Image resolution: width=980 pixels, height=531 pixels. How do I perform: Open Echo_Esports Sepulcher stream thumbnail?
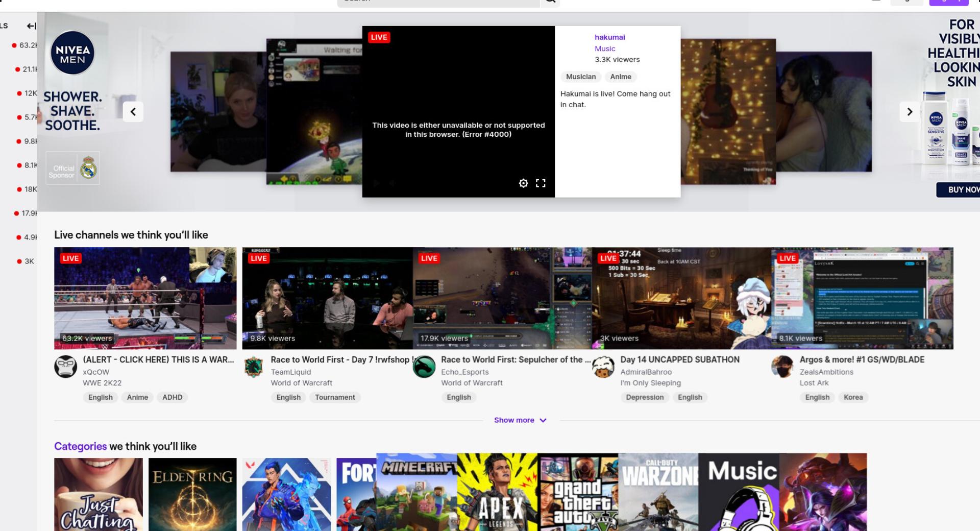(x=502, y=298)
